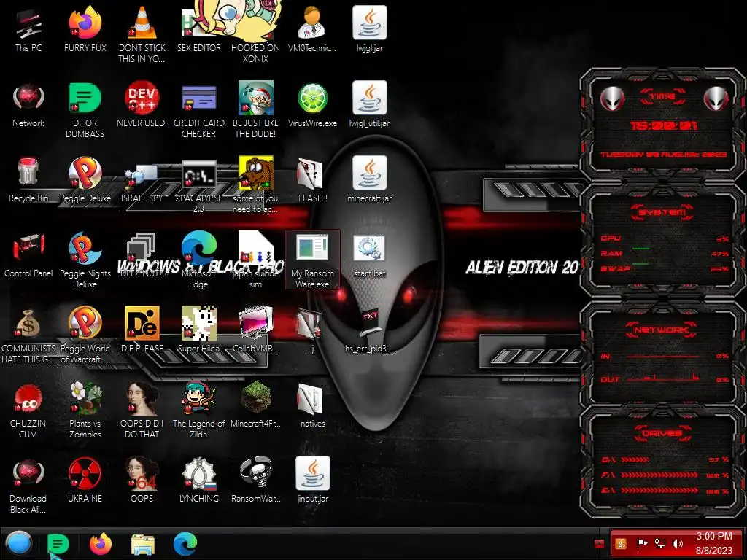Select the 2PACALYPSE 2.3 console icon
Viewport: 747px width, 560px height.
198,186
